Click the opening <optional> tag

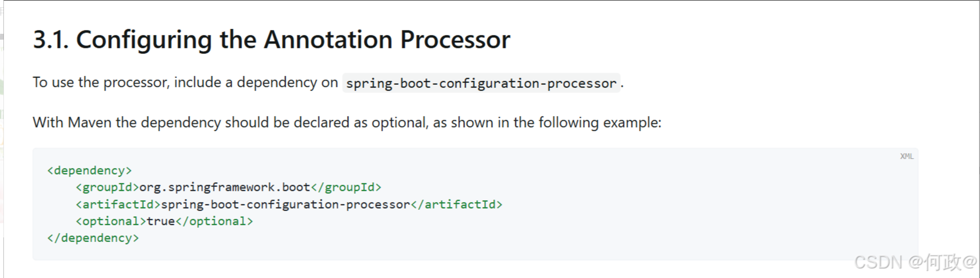(111, 221)
